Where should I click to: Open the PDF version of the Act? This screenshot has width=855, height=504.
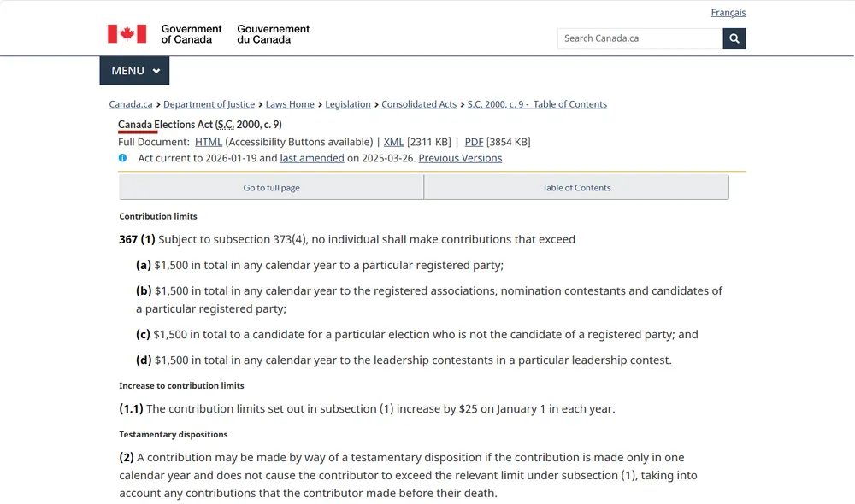click(474, 142)
